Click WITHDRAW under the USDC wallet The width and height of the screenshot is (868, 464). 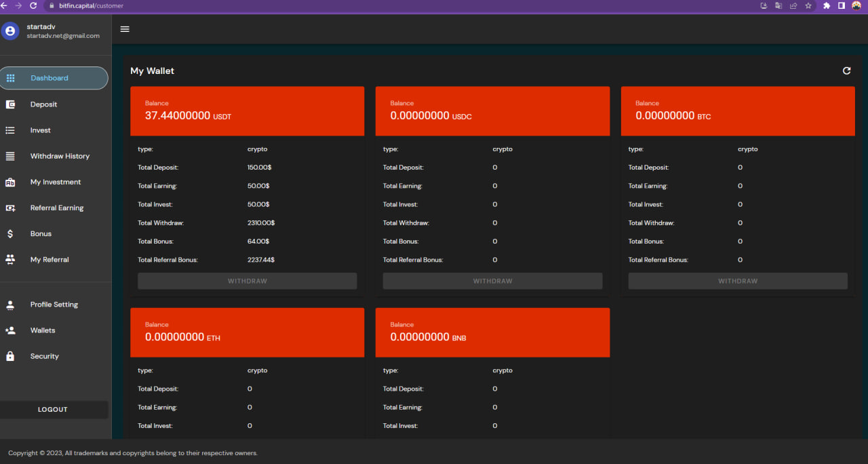(x=492, y=281)
